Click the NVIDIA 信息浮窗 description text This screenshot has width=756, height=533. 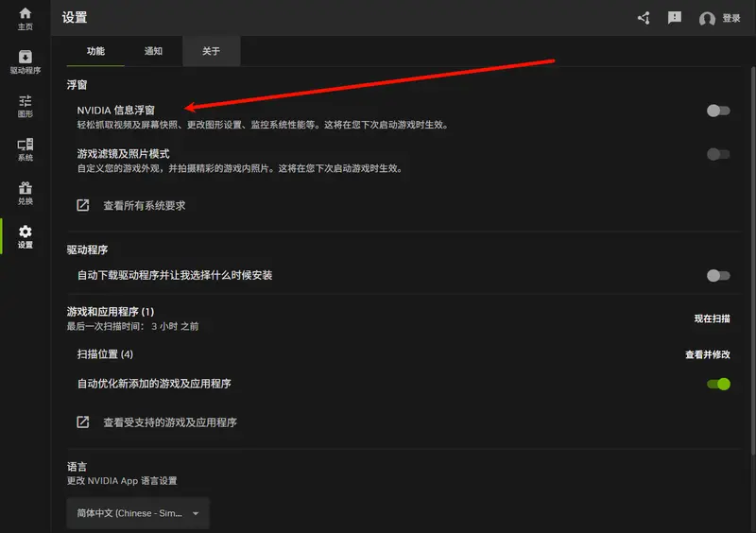click(x=264, y=125)
